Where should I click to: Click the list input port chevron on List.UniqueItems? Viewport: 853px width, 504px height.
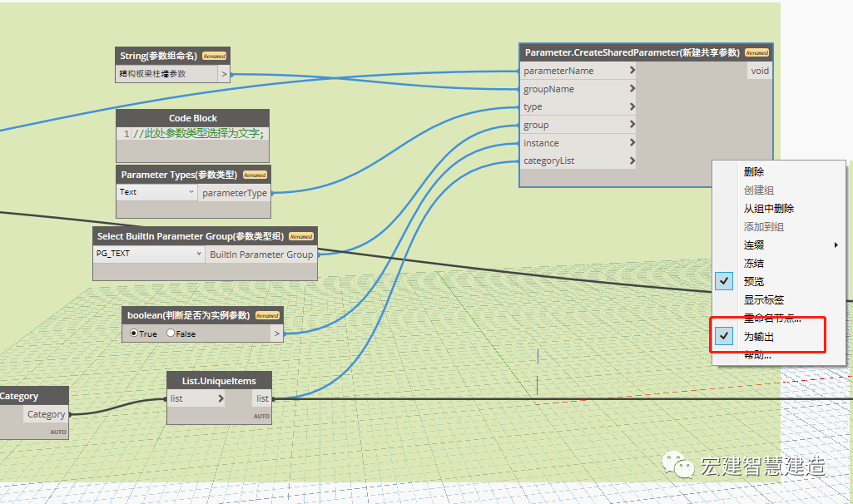(221, 398)
